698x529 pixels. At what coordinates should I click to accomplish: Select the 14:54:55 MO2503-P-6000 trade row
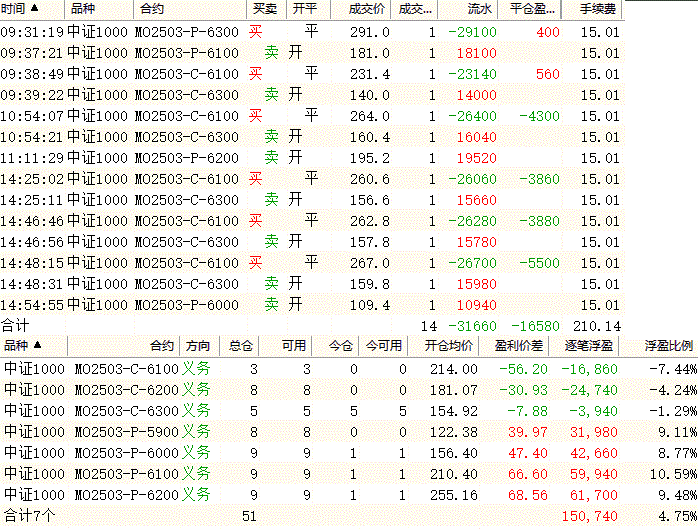tap(312, 305)
